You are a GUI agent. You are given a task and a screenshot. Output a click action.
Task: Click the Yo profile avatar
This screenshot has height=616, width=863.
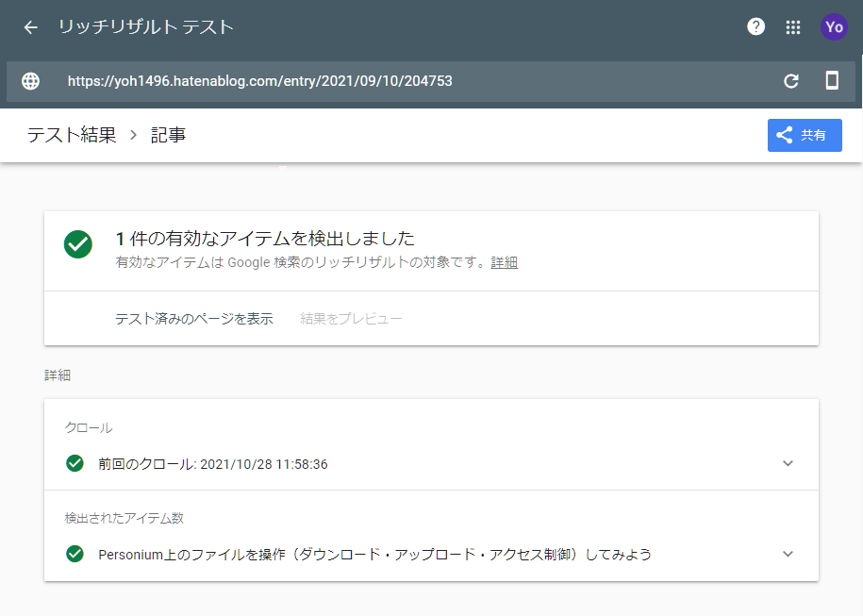[833, 26]
